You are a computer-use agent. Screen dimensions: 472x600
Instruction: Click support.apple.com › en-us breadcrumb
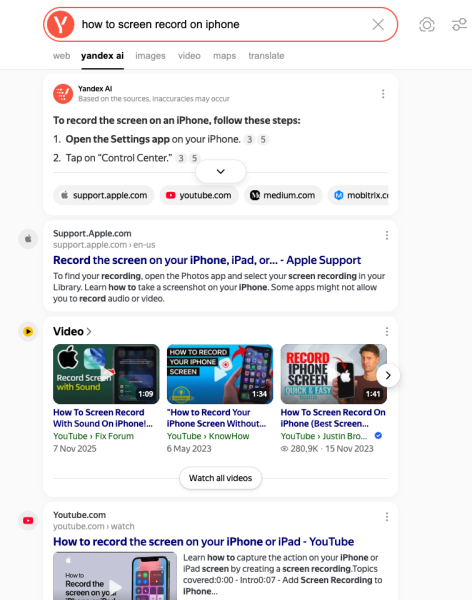click(104, 245)
